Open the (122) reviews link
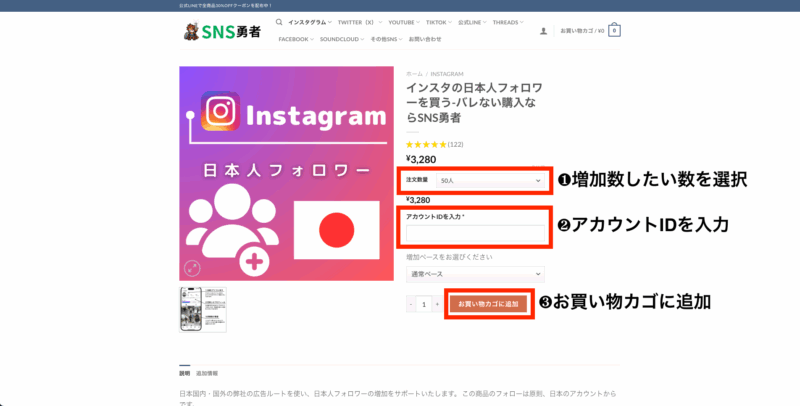800x406 pixels. pyautogui.click(x=456, y=144)
